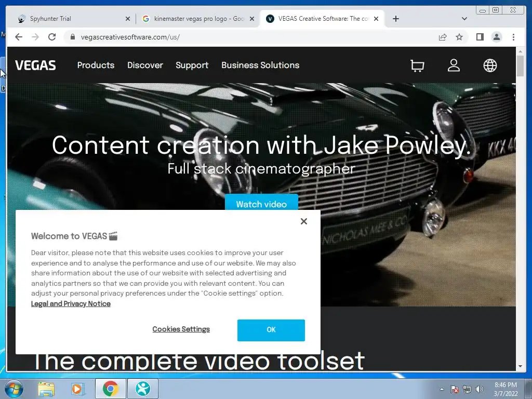Open Chrome side panel icon
The image size is (532, 399).
[480, 37]
